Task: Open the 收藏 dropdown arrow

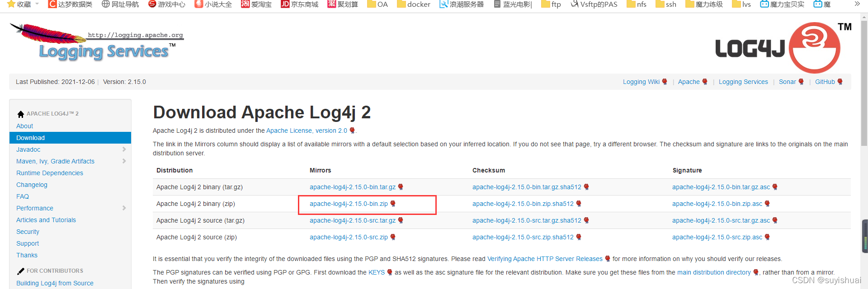Action: click(x=37, y=4)
